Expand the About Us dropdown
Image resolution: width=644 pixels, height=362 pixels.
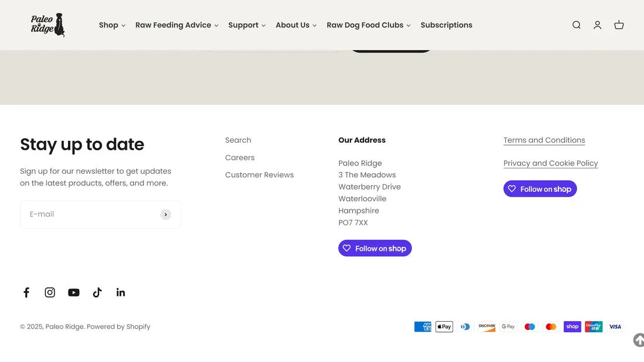pos(296,25)
